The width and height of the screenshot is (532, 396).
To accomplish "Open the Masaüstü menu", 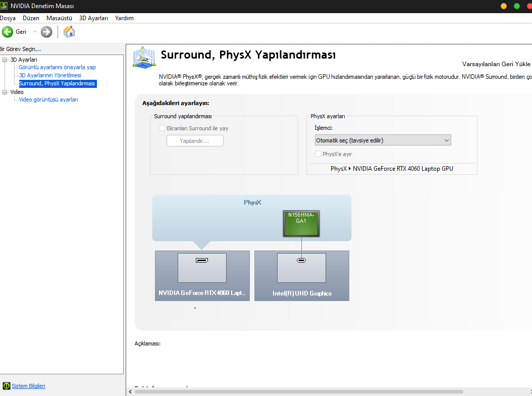I will [x=60, y=18].
